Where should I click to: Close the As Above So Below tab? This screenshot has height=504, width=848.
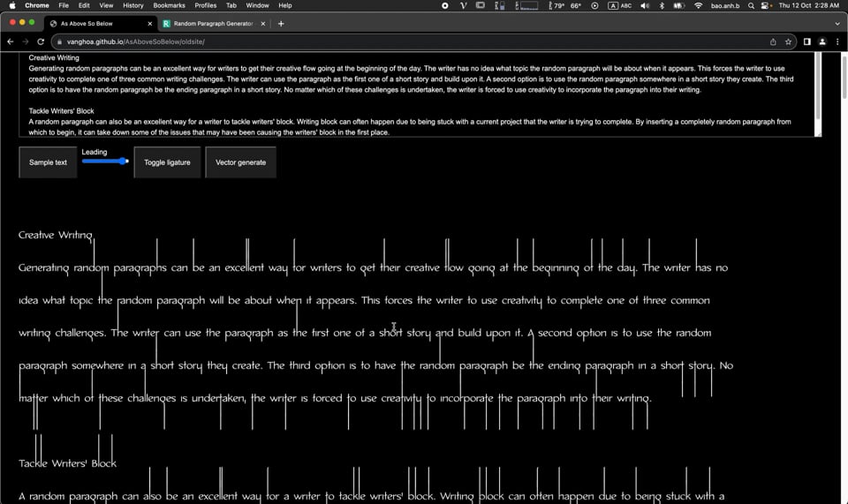[150, 24]
